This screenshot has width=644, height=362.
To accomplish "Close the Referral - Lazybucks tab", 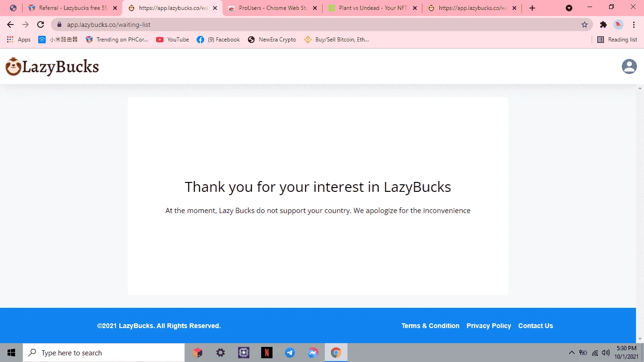I will pos(115,8).
